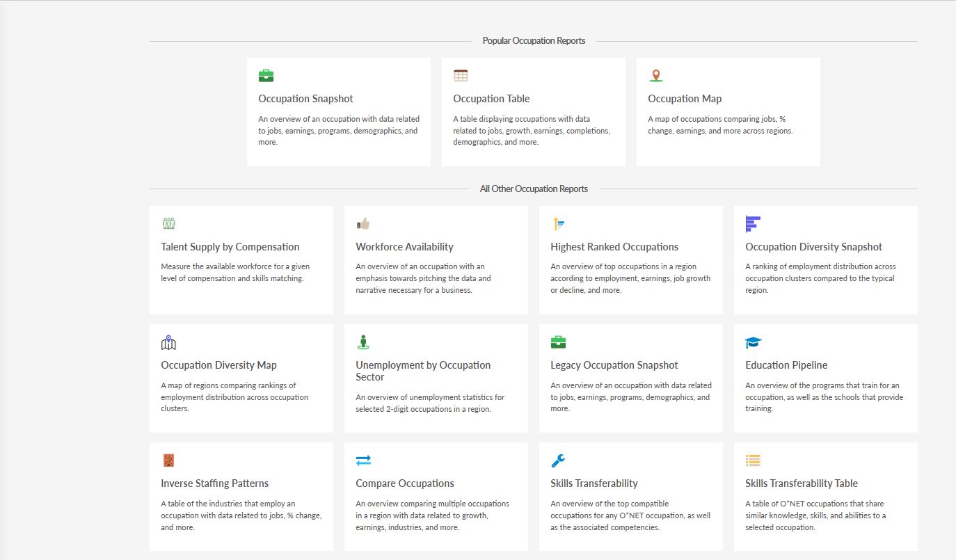Open the Workforce Availability report

coord(404,246)
